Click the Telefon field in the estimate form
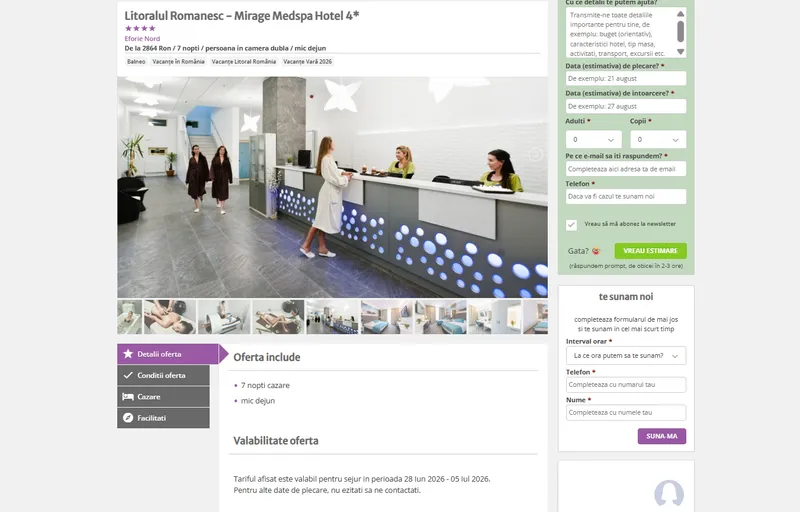The image size is (800, 512). pyautogui.click(x=626, y=196)
